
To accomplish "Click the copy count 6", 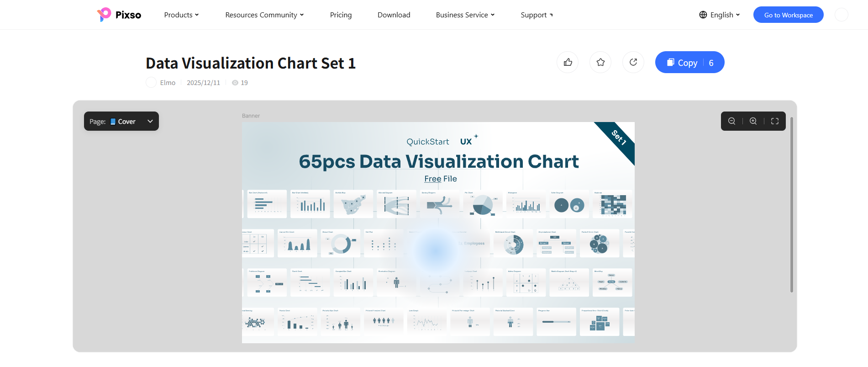I will [711, 63].
